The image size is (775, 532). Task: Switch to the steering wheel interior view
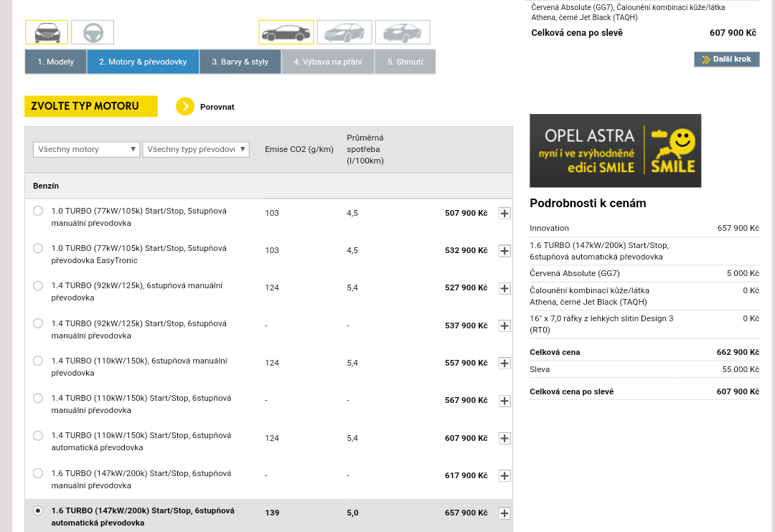point(93,32)
